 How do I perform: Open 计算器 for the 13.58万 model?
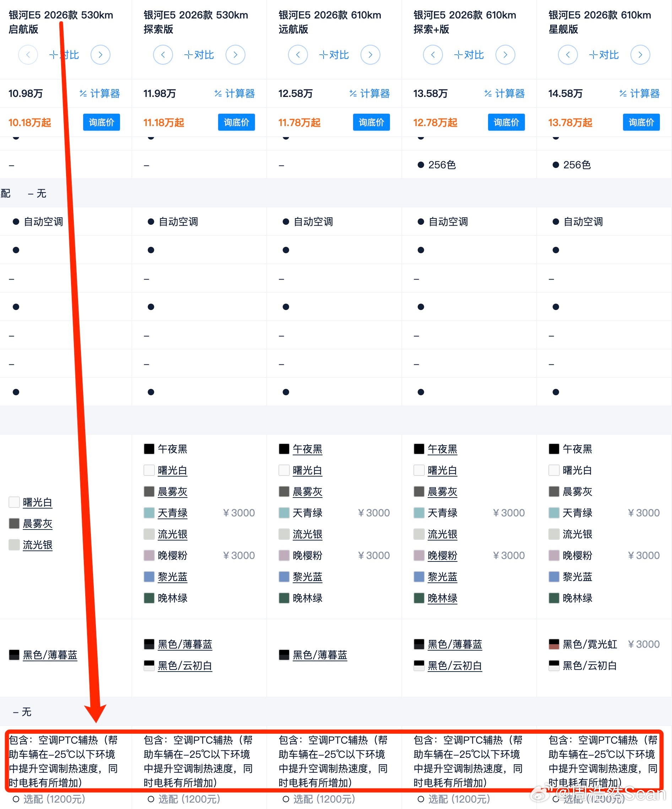[x=504, y=93]
